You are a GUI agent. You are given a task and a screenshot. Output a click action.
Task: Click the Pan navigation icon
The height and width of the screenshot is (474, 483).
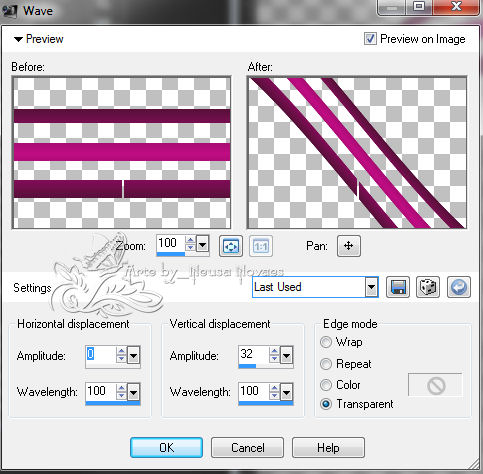point(348,246)
